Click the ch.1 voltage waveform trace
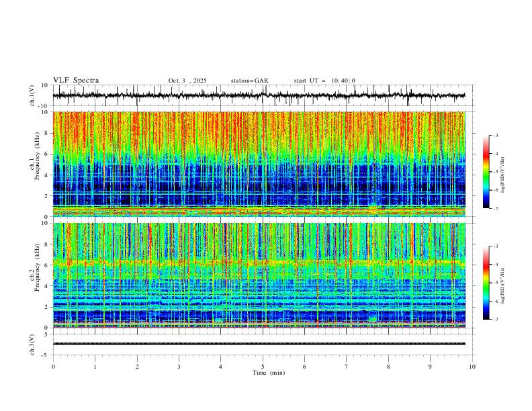This screenshot has width=532, height=411. click(259, 95)
